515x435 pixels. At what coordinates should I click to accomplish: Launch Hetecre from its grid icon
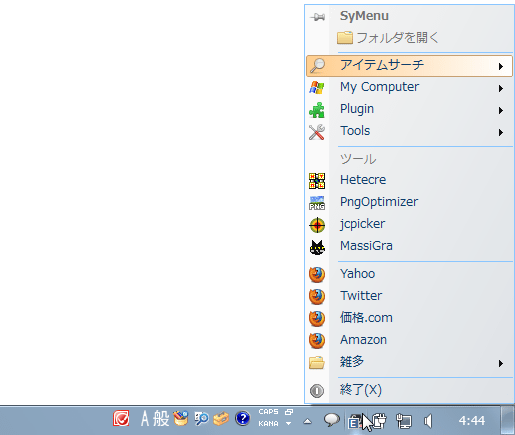pos(317,180)
